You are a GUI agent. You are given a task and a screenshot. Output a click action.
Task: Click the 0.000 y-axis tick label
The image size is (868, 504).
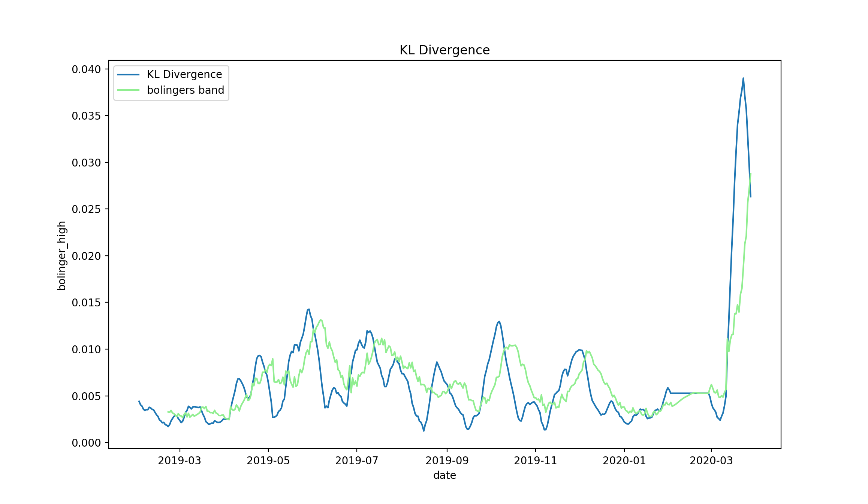(x=87, y=443)
